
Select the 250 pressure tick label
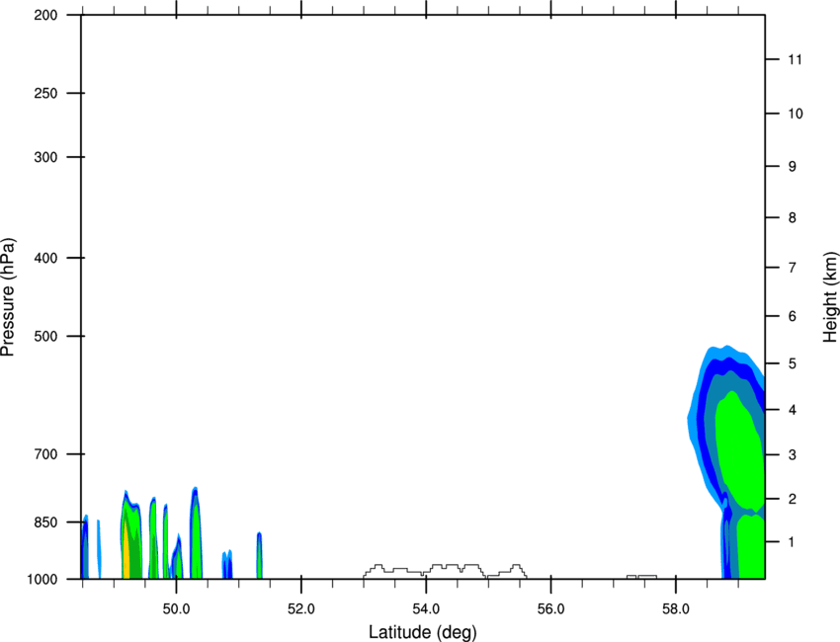pos(46,93)
